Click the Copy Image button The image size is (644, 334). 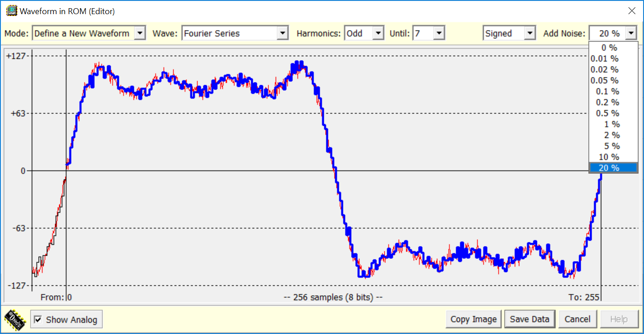(x=474, y=319)
